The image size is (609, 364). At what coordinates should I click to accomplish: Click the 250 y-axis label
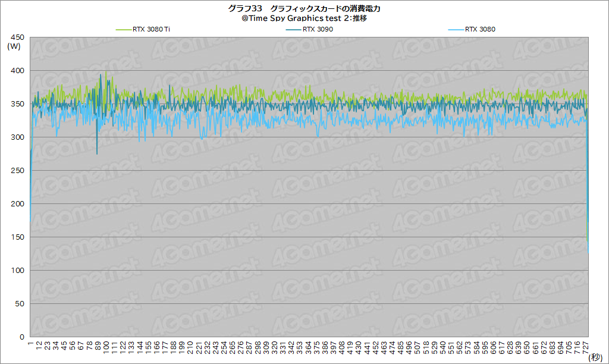pos(17,171)
